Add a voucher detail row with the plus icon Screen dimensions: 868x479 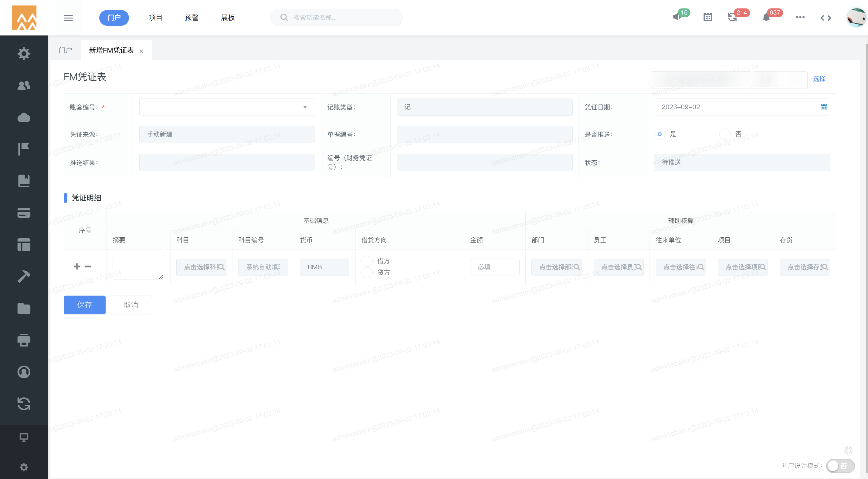pyautogui.click(x=77, y=266)
